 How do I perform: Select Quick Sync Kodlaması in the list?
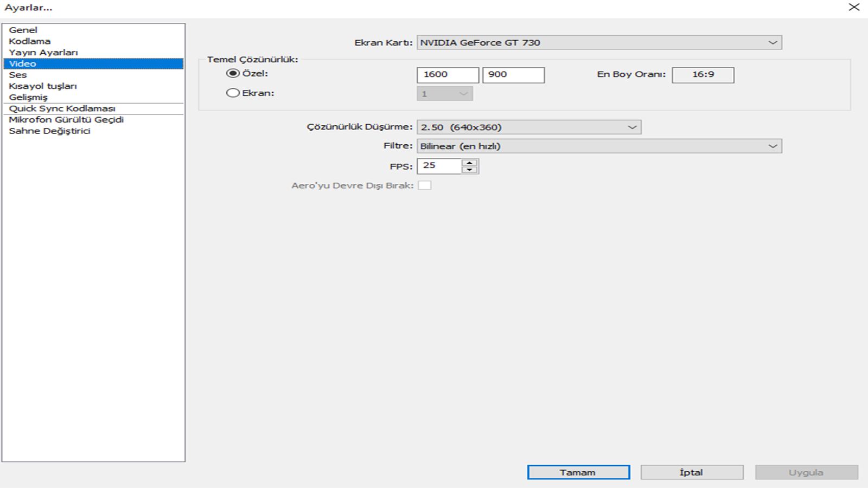(93, 108)
